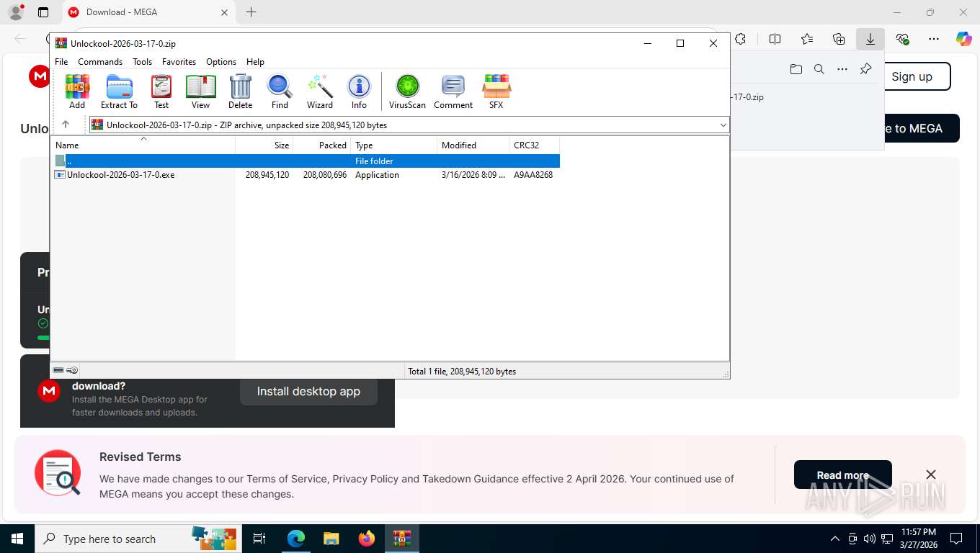Open Edge downloads icon
980x553 pixels.
pyautogui.click(x=870, y=39)
